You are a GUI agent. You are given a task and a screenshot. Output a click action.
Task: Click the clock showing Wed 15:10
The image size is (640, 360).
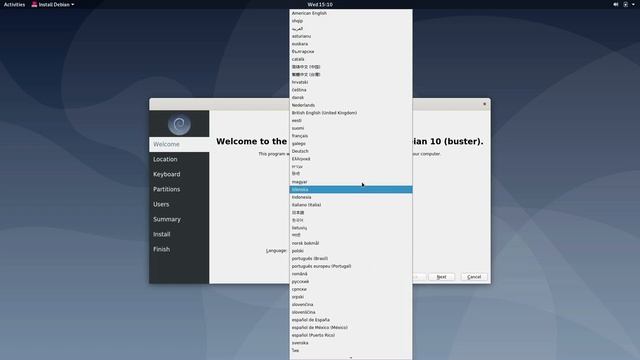[320, 4]
